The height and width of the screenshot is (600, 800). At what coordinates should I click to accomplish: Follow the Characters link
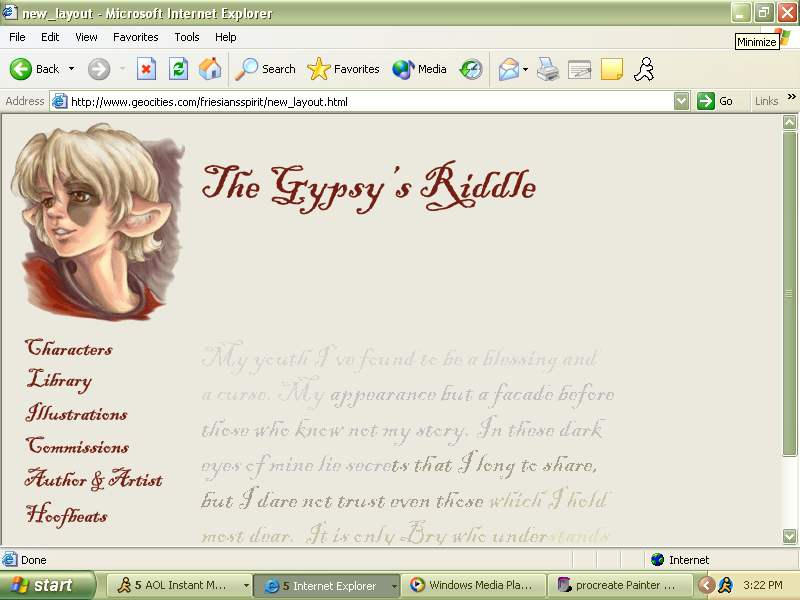pos(69,349)
